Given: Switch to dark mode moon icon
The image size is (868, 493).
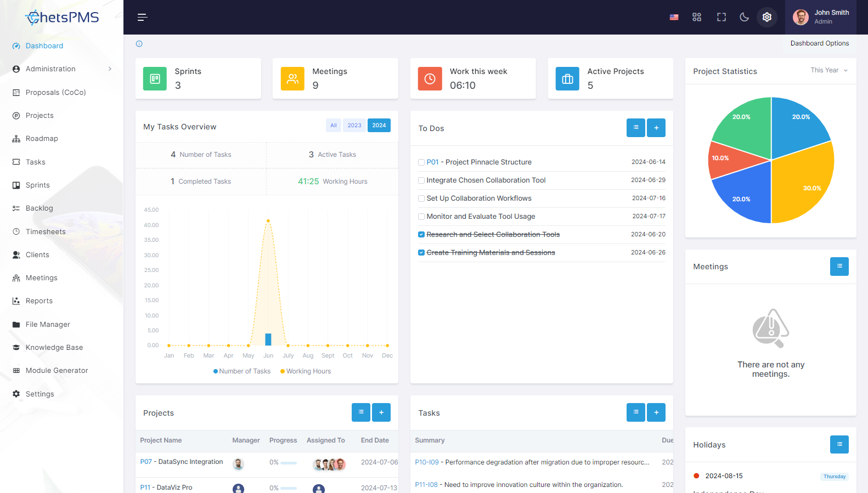Looking at the screenshot, I should (x=745, y=18).
